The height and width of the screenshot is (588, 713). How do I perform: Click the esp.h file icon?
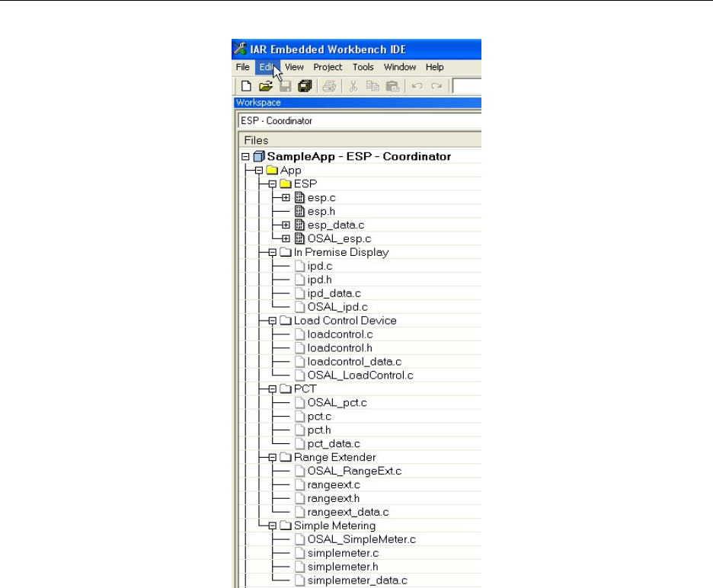[x=299, y=211]
